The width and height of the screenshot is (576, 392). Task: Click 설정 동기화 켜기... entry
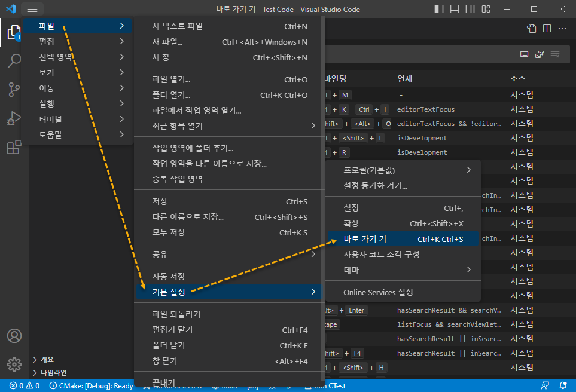[403, 186]
